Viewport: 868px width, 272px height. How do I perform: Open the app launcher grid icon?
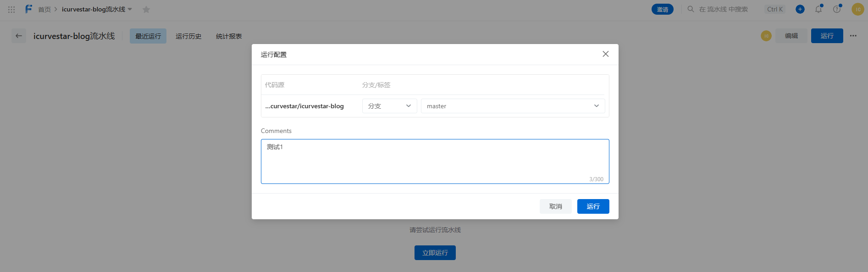tap(11, 9)
